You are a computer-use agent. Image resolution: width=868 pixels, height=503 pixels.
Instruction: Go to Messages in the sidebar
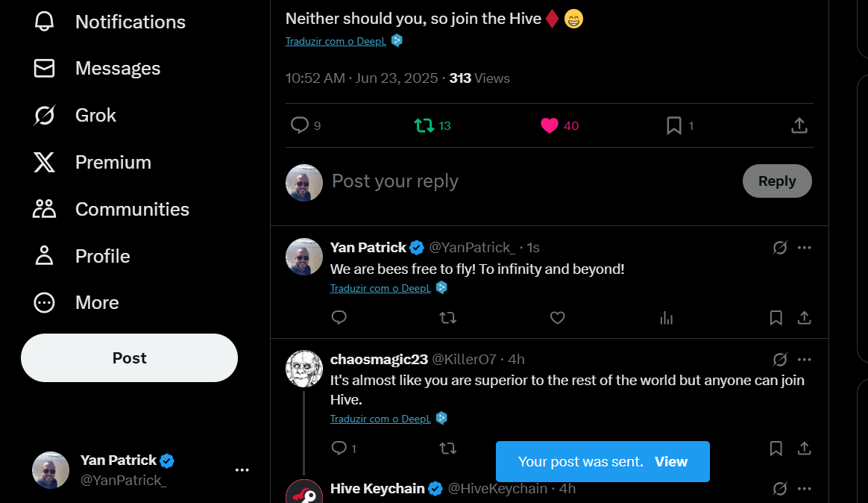[x=97, y=68]
